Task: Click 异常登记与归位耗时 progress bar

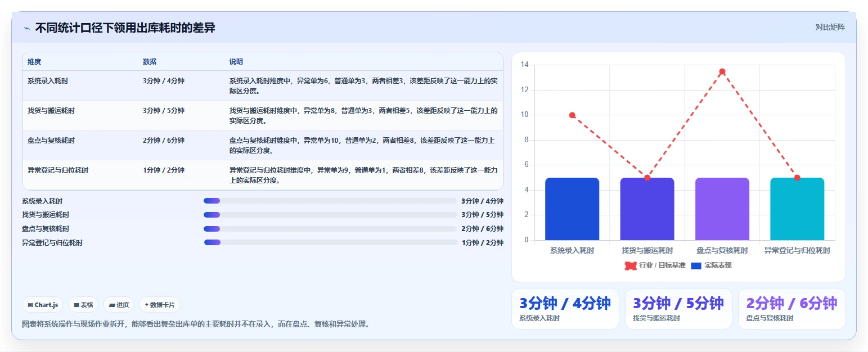Action: point(331,242)
